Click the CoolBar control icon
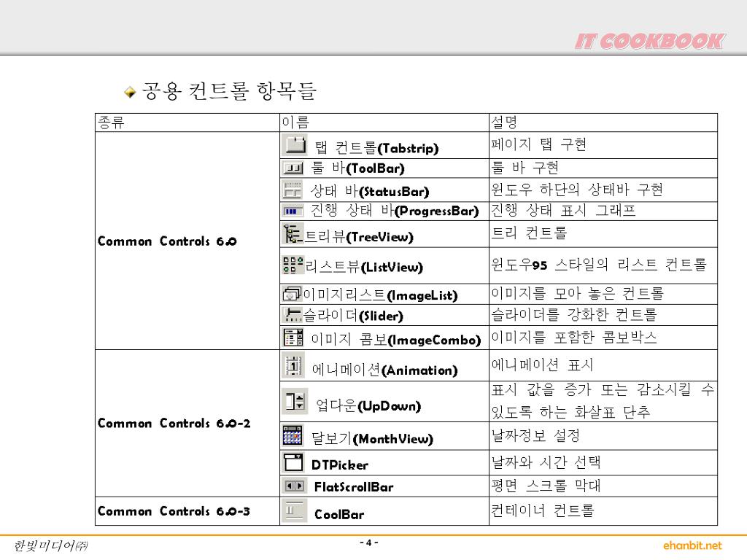Viewport: 747px width, 560px height. coord(294,510)
